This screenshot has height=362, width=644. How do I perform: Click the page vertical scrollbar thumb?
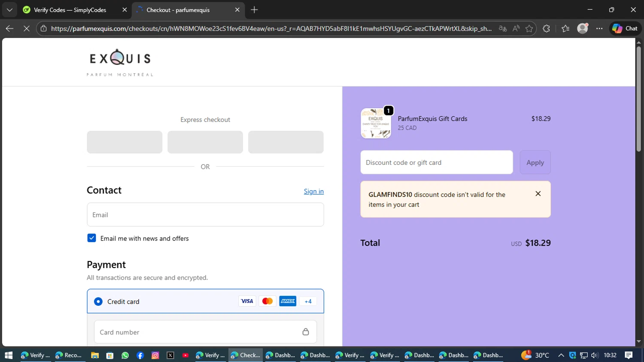(638, 99)
